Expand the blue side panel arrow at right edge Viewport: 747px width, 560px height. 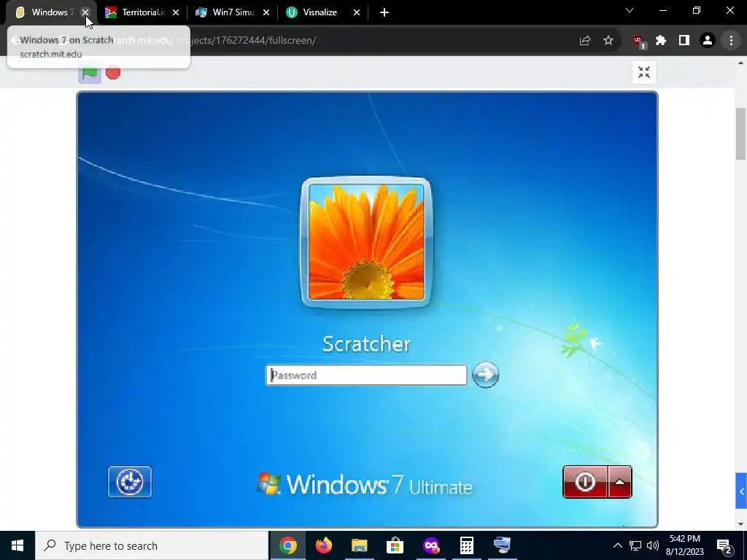741,491
